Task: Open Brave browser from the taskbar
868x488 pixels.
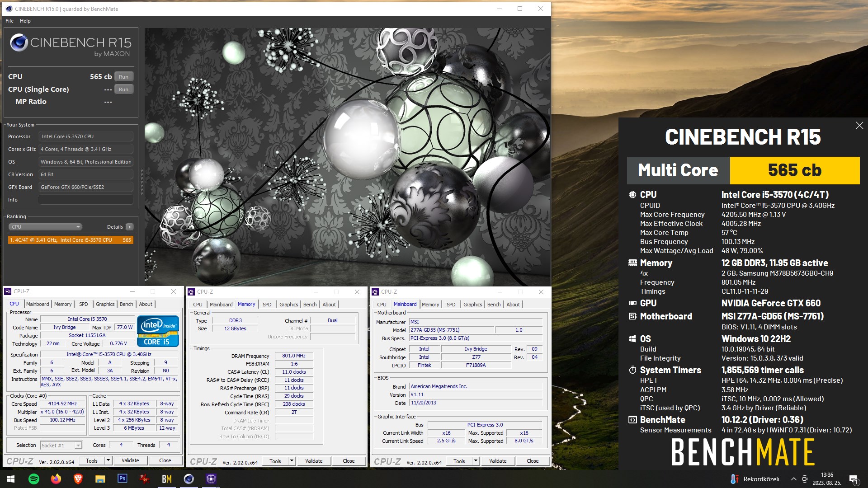Action: 78,479
